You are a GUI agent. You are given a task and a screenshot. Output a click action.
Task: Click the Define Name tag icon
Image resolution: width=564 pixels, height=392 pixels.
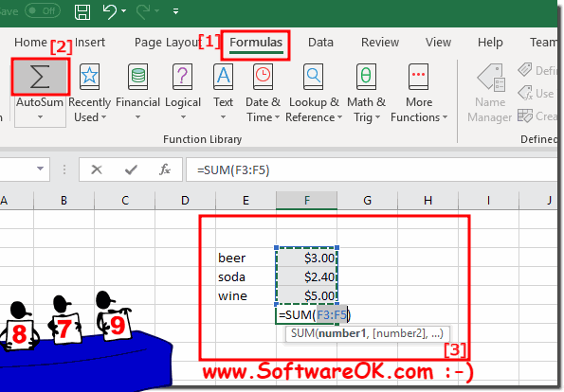(x=525, y=70)
